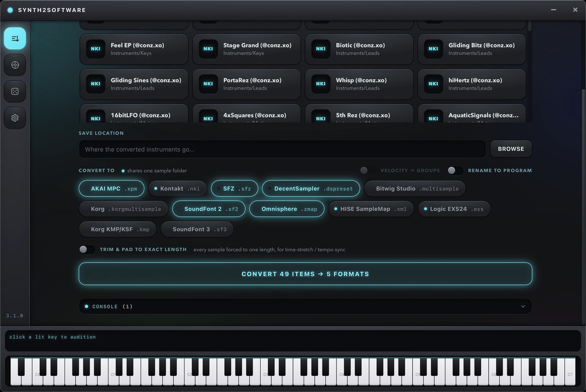Click NKI icon of AquaticSignals card
Image resolution: width=586 pixels, height=392 pixels.
(x=434, y=116)
